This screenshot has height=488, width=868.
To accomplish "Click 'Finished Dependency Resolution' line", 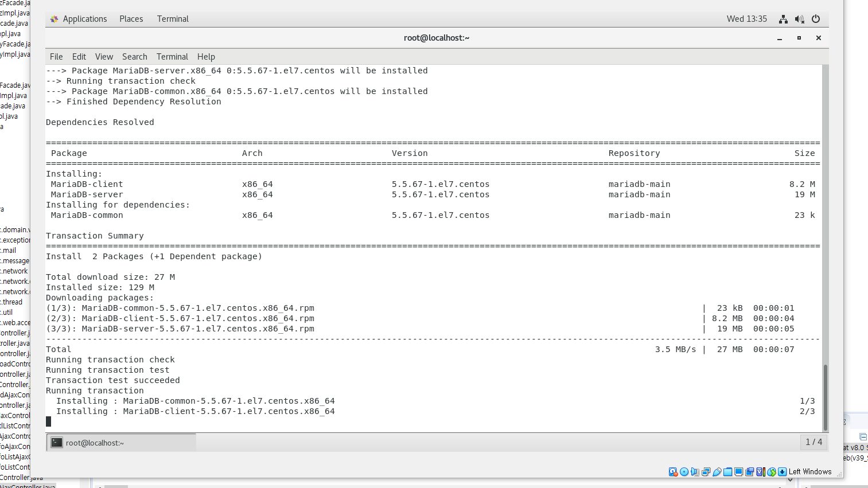I will coord(134,101).
